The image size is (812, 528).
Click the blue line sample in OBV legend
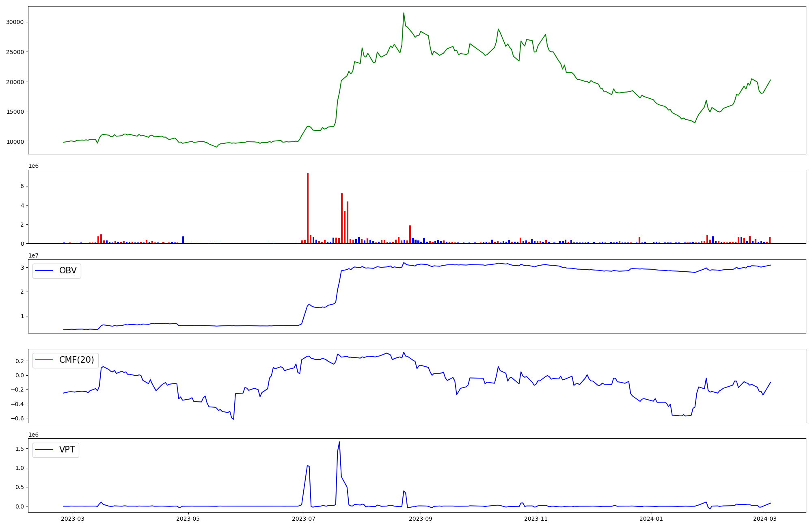(x=45, y=270)
